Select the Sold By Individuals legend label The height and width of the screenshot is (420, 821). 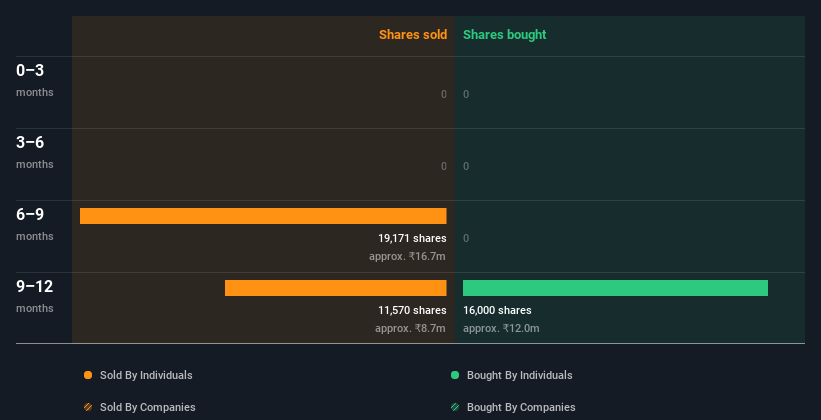point(146,375)
